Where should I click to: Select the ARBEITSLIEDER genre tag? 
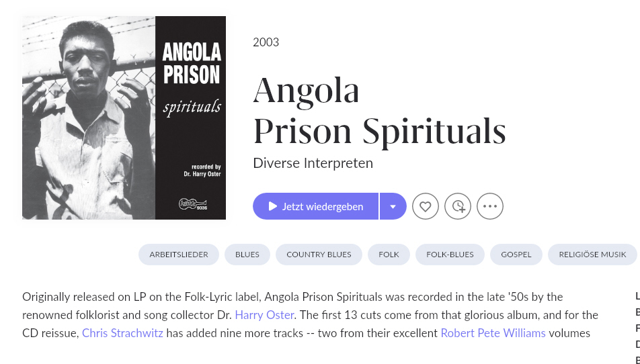(179, 255)
